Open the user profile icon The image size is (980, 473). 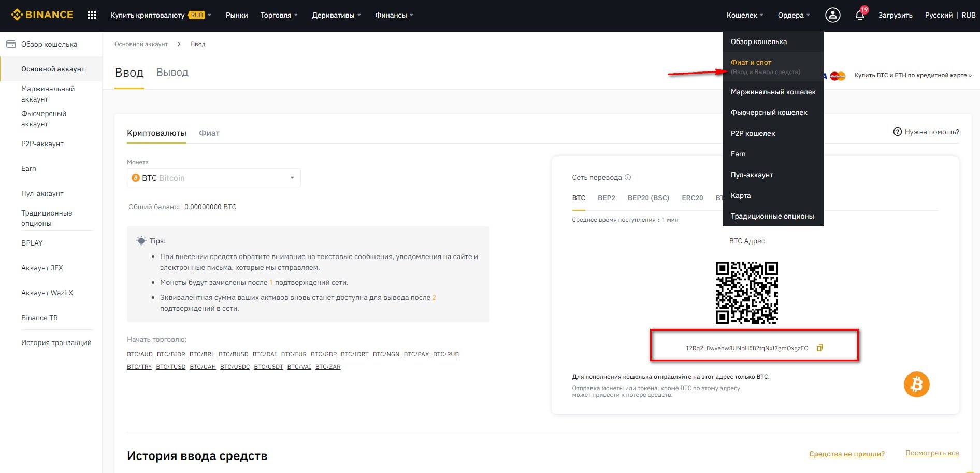pos(832,15)
